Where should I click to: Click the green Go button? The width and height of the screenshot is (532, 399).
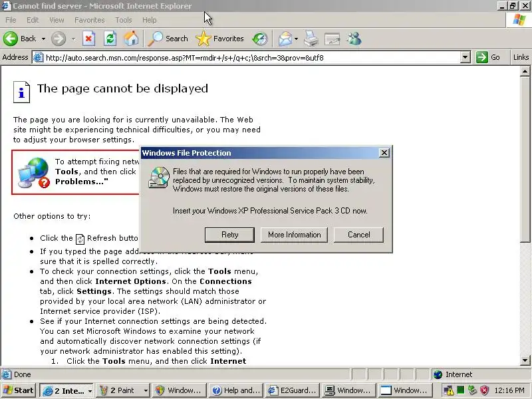pyautogui.click(x=488, y=57)
